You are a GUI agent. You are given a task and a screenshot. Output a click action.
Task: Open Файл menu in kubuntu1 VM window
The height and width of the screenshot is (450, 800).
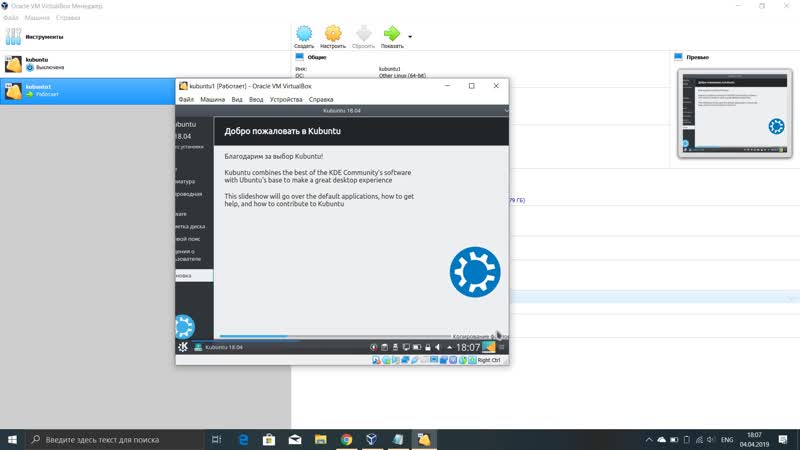(x=186, y=99)
